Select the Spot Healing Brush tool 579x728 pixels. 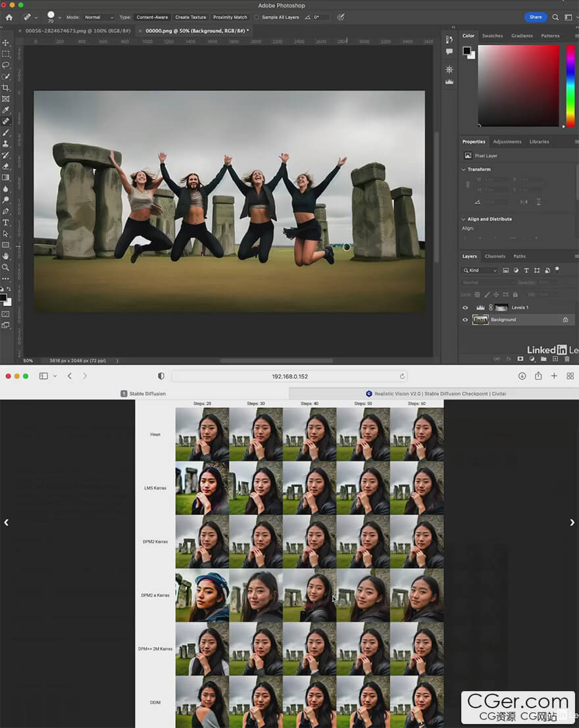5,121
